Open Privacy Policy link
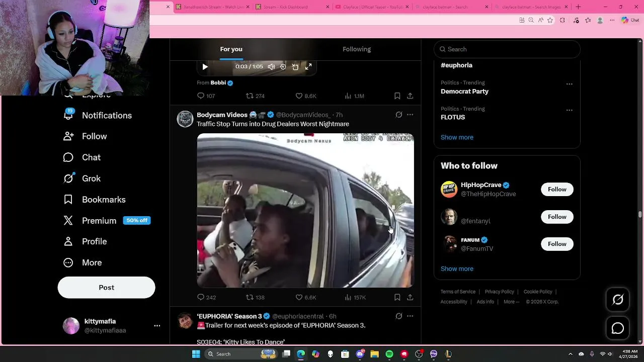The height and width of the screenshot is (362, 644). pyautogui.click(x=499, y=292)
